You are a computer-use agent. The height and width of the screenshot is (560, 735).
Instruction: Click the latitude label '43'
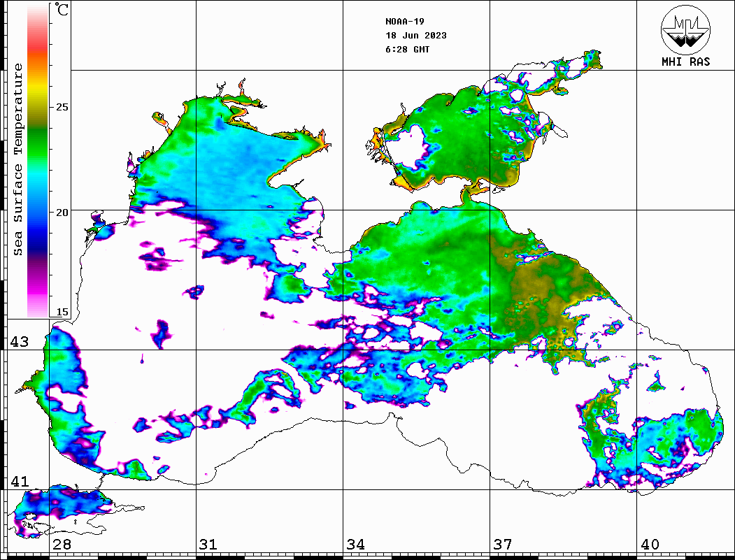[x=20, y=342]
